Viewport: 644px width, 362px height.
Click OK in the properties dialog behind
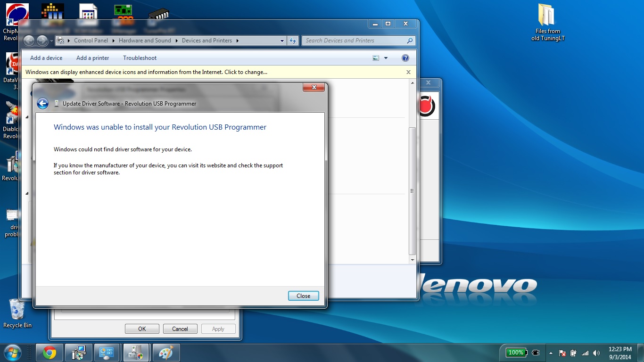(x=142, y=329)
